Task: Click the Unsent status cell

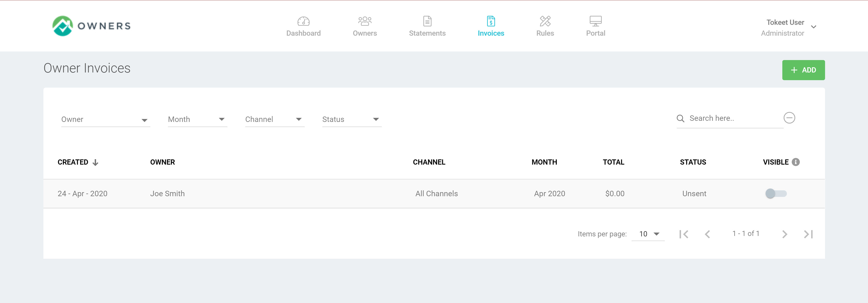Action: pos(694,193)
